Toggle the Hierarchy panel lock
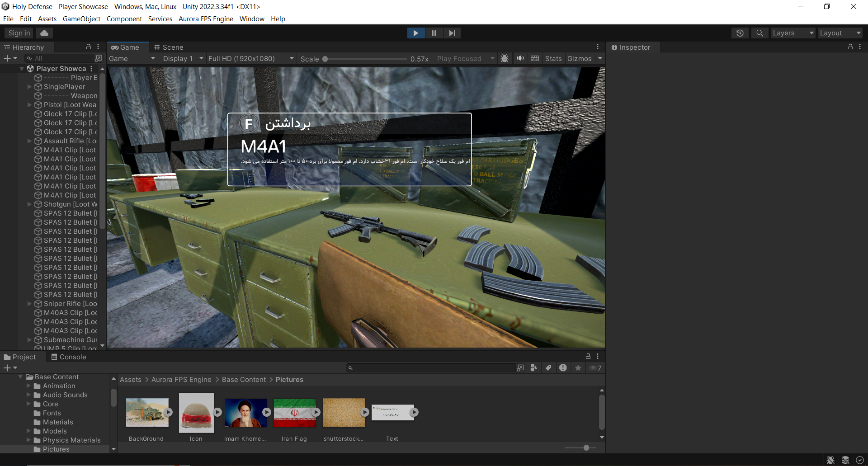 (x=89, y=47)
